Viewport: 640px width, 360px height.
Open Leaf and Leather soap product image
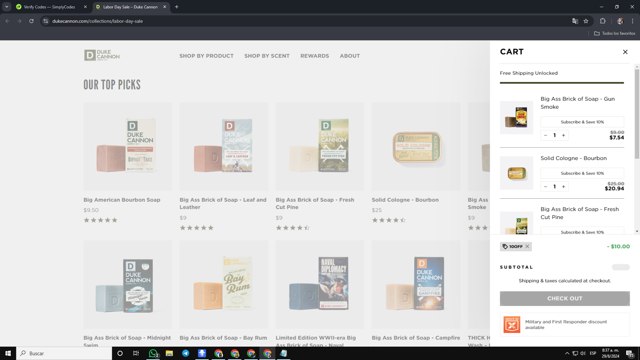click(224, 147)
